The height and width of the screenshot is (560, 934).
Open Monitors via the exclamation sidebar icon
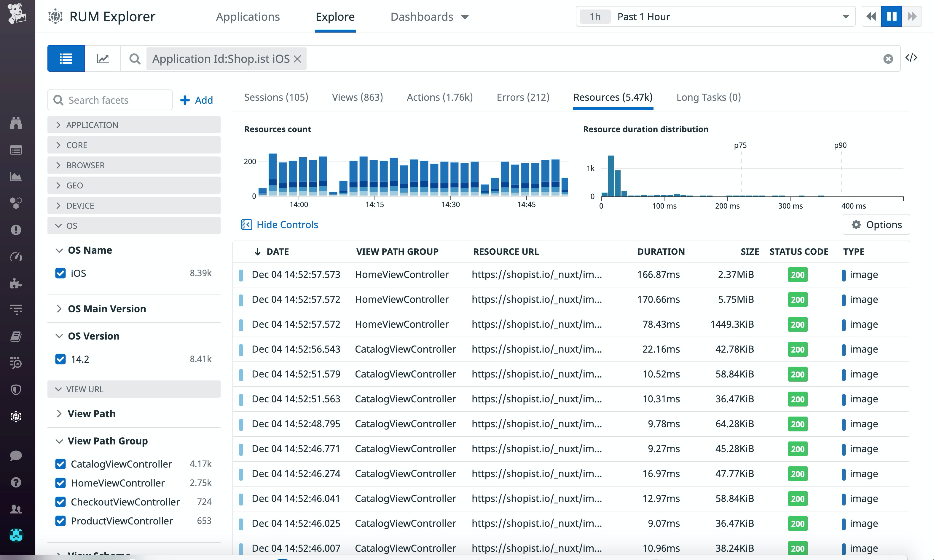[x=16, y=229]
